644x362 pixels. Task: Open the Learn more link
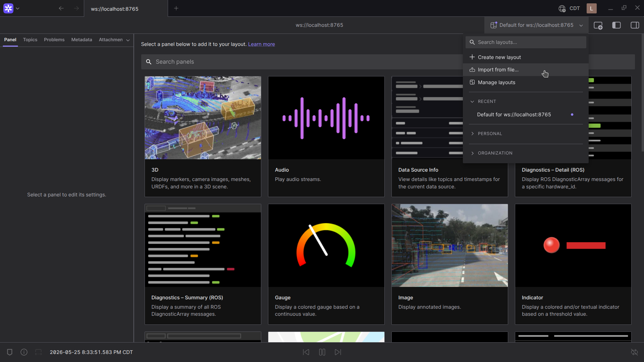[x=261, y=44]
